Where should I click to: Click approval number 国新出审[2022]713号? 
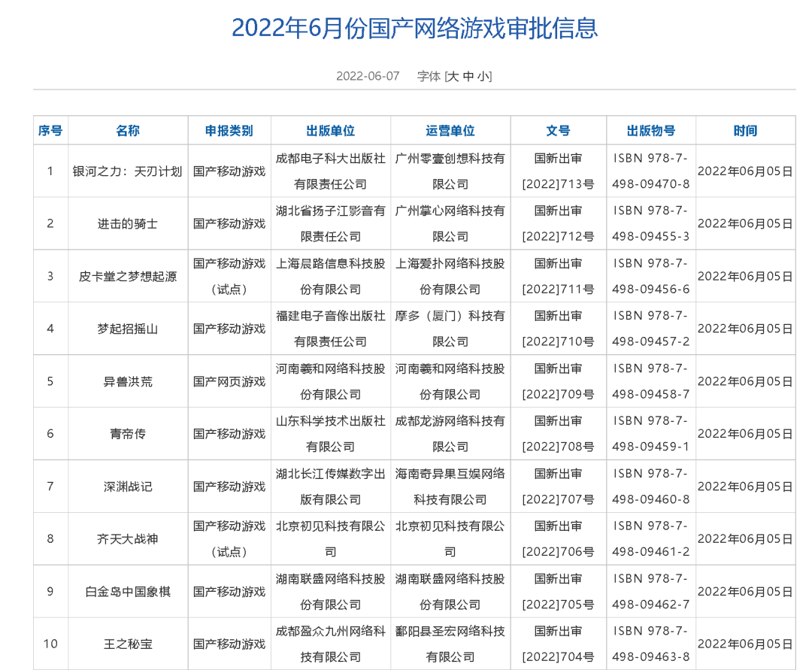coord(558,171)
